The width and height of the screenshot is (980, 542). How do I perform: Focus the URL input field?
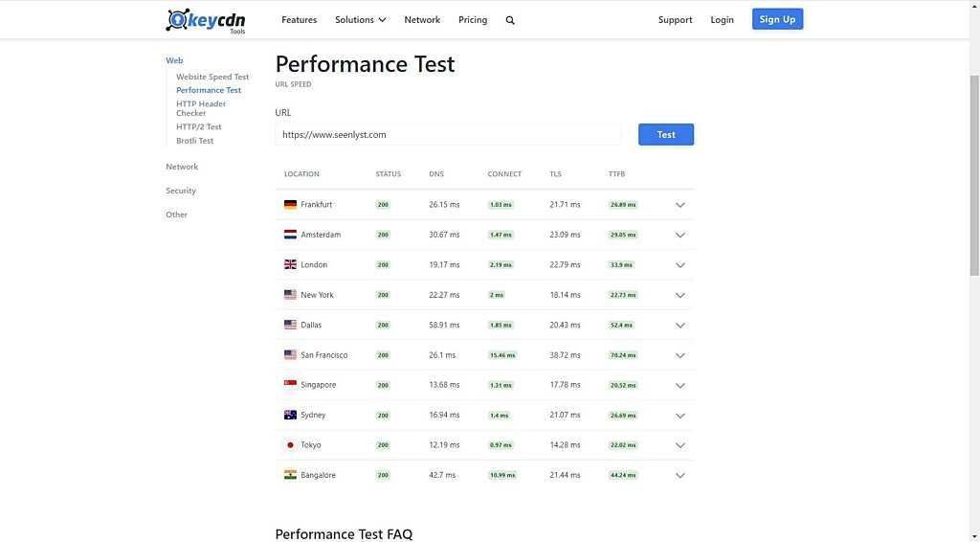[x=448, y=134]
